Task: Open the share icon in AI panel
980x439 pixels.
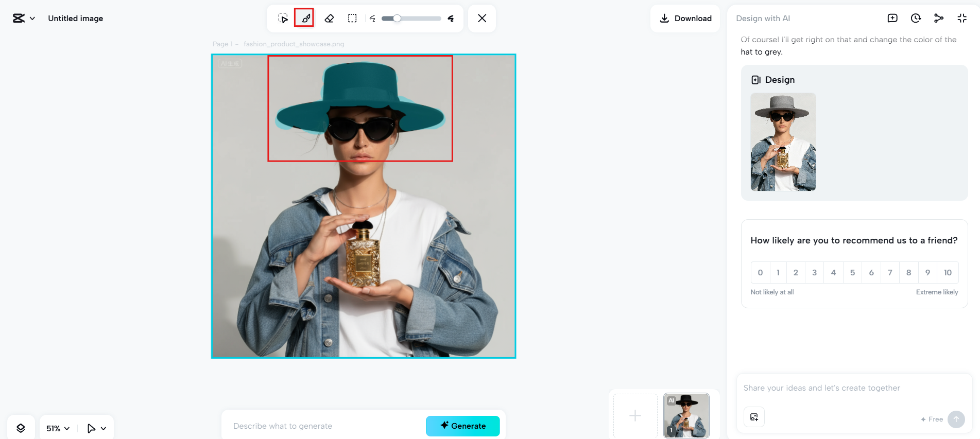Action: tap(939, 19)
